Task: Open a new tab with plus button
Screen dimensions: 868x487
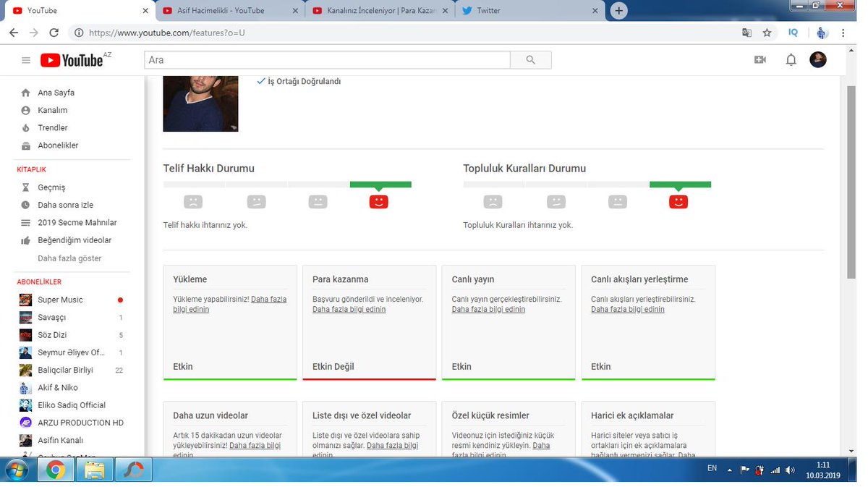Action: pyautogui.click(x=618, y=11)
